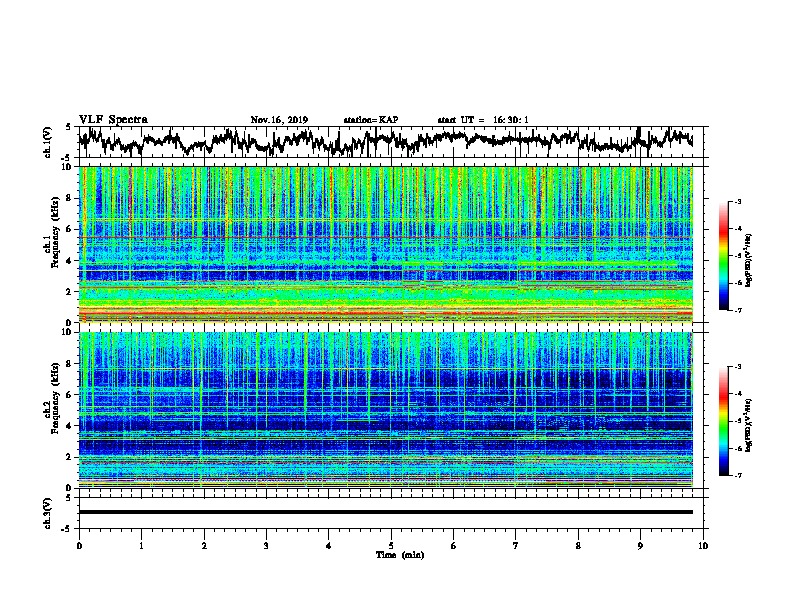
Task: Click time axis tick label "0"
Action: click(79, 546)
